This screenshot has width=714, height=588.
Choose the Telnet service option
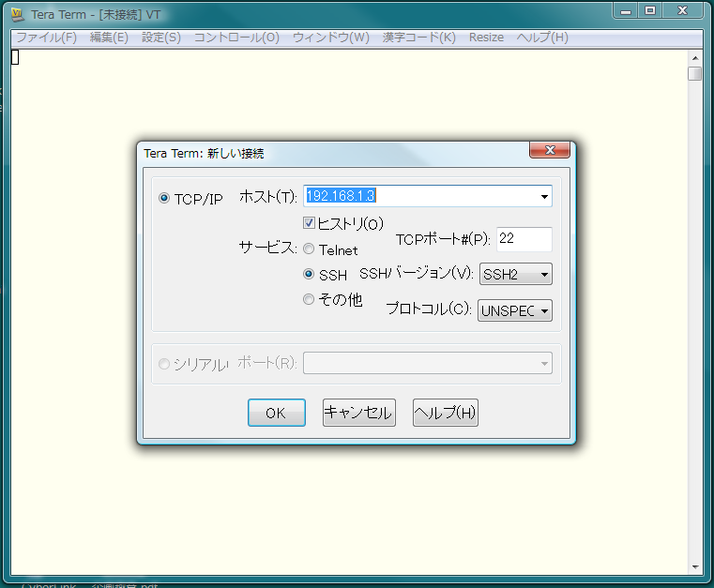(x=309, y=249)
